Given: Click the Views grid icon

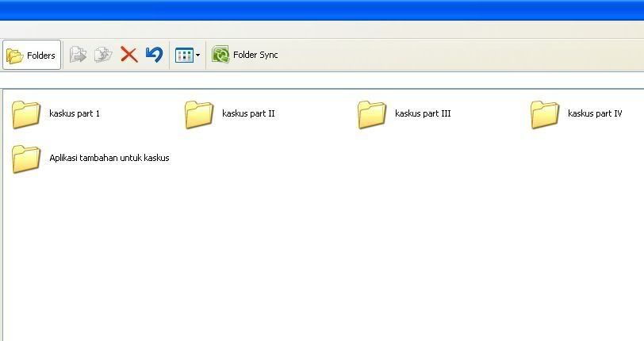Looking at the screenshot, I should (x=184, y=55).
